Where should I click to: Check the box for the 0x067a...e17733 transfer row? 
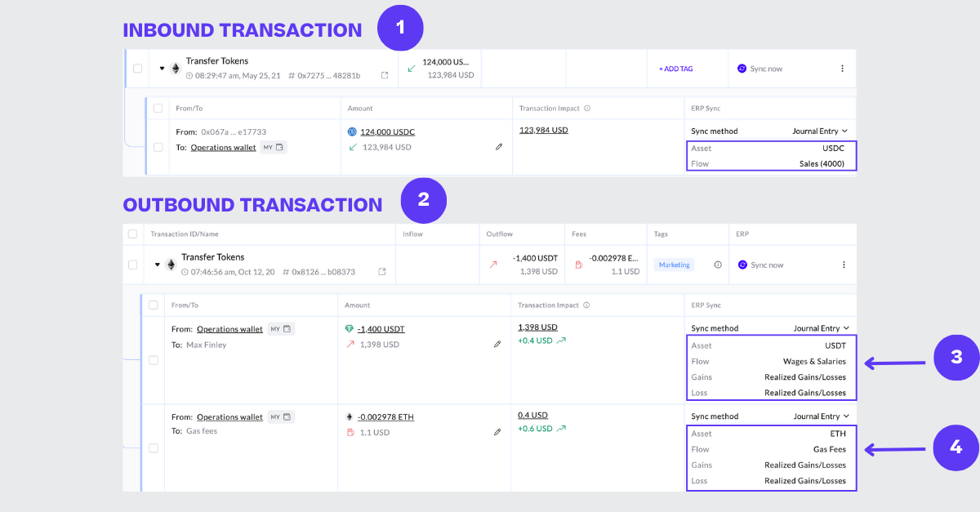tap(158, 147)
